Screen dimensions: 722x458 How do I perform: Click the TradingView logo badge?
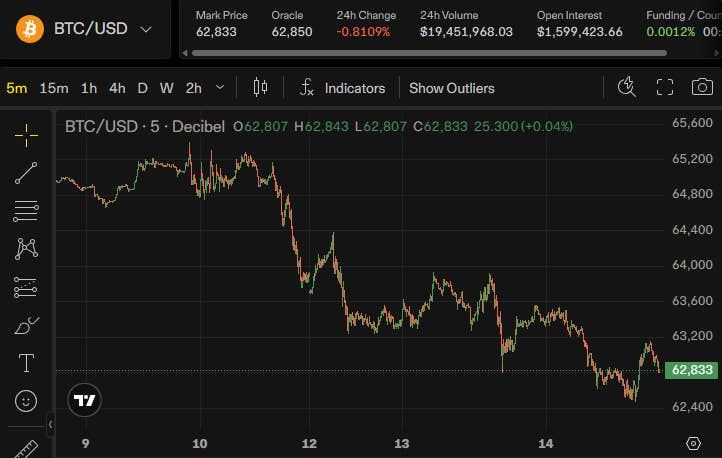pos(84,400)
